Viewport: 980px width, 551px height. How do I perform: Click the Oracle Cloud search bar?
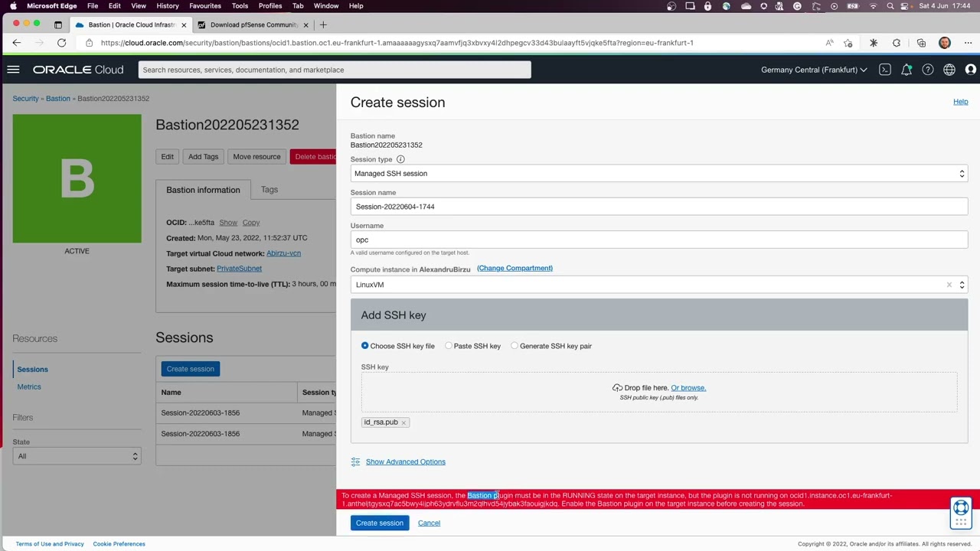coord(335,70)
